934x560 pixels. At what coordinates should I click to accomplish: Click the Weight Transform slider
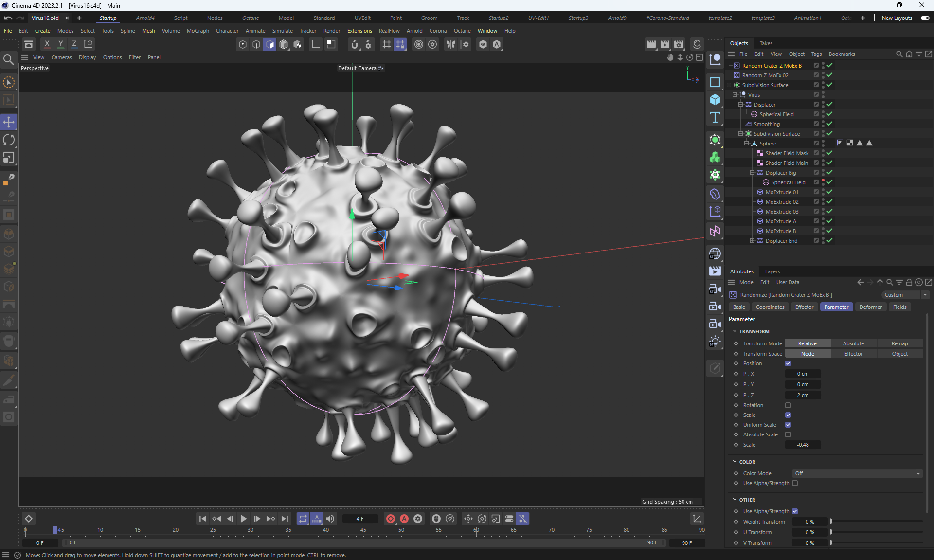[x=876, y=522]
